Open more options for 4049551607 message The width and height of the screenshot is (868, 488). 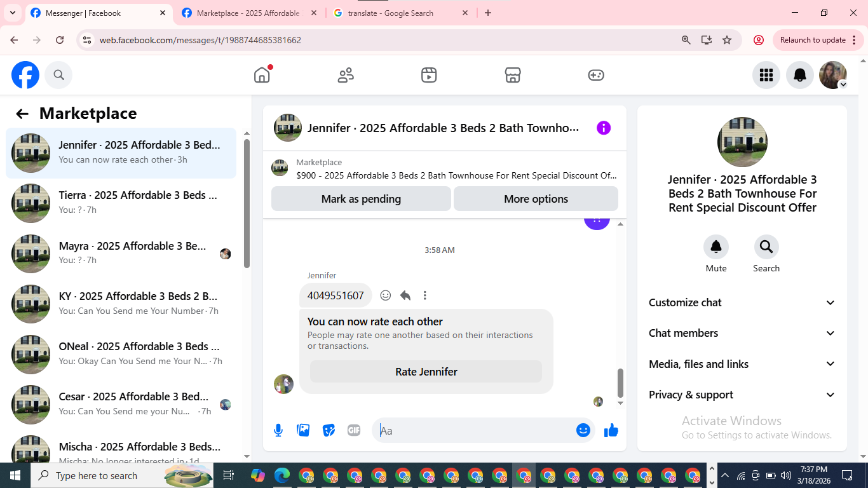(425, 295)
